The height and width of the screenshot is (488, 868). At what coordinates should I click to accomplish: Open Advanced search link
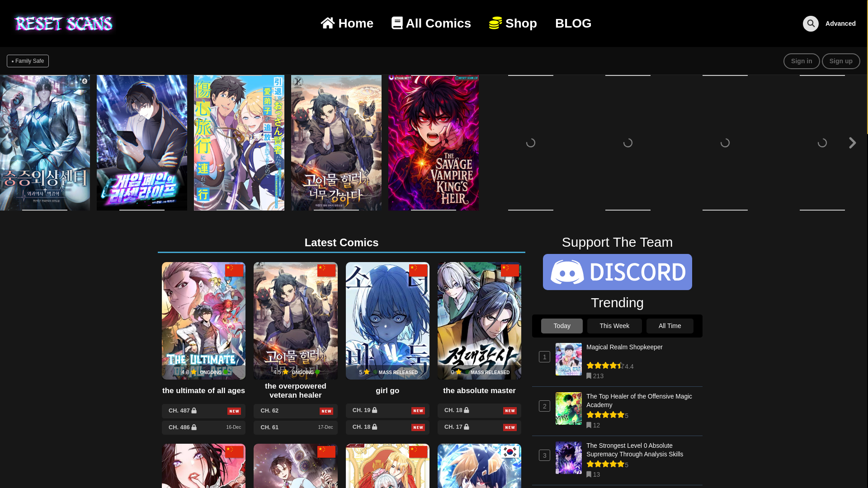pyautogui.click(x=840, y=23)
